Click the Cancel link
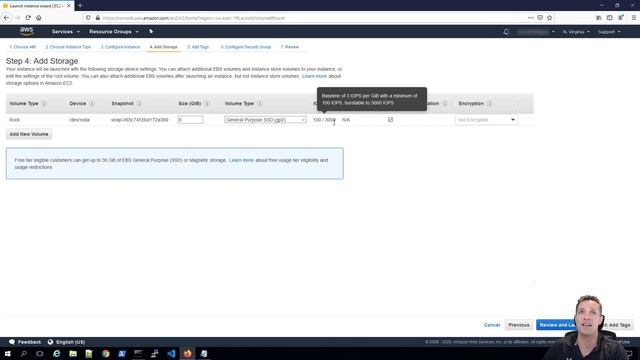Image resolution: width=640 pixels, height=360 pixels. pyautogui.click(x=492, y=325)
